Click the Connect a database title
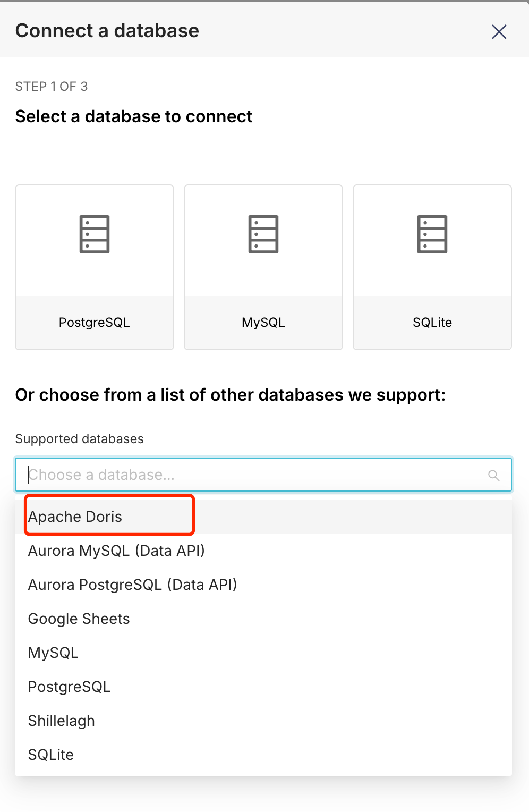This screenshot has height=812, width=529. point(107,30)
